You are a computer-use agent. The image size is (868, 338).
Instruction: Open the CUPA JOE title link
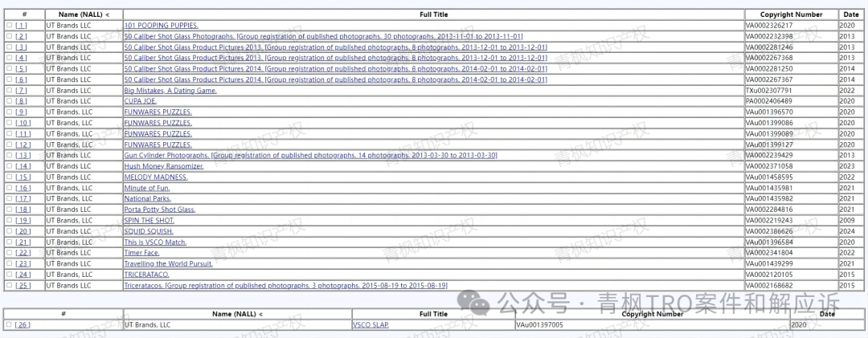pyautogui.click(x=141, y=101)
